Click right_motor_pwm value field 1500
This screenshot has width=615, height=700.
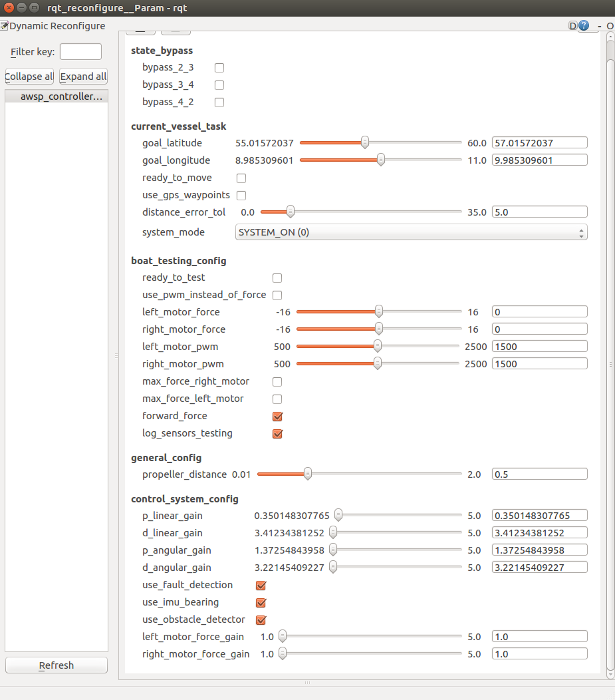coord(540,364)
